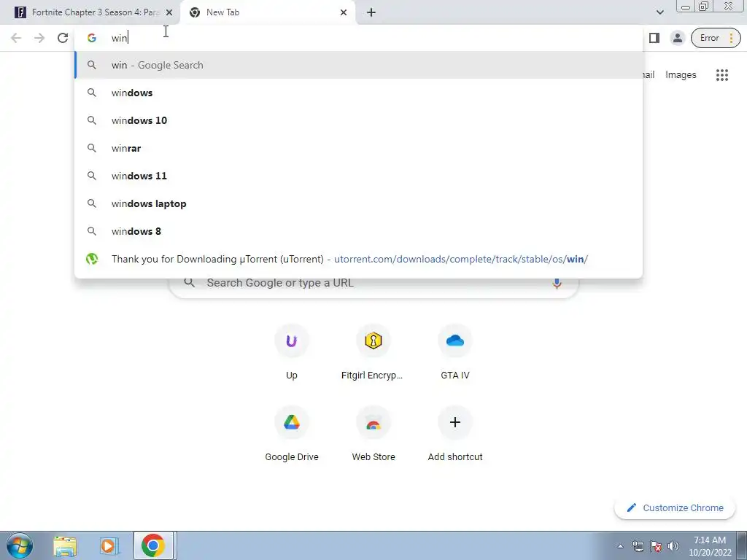
Task: Open the Fitgirl Encryp... shortcut tile
Action: (x=373, y=352)
